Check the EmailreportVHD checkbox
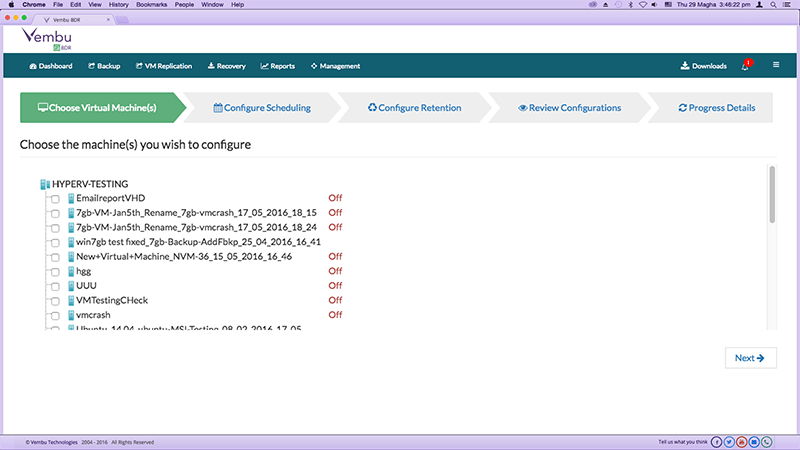The height and width of the screenshot is (450, 800). coord(55,199)
